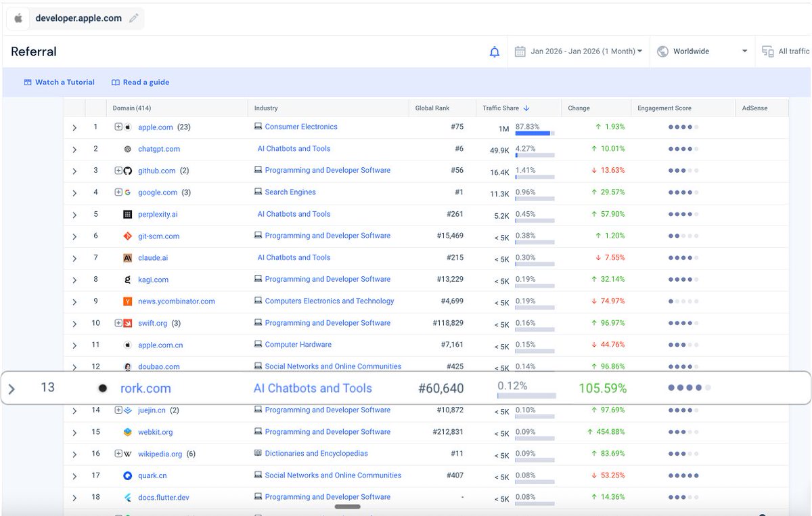The image size is (812, 516).
Task: Click rork.com engagement score dots
Action: coord(689,388)
